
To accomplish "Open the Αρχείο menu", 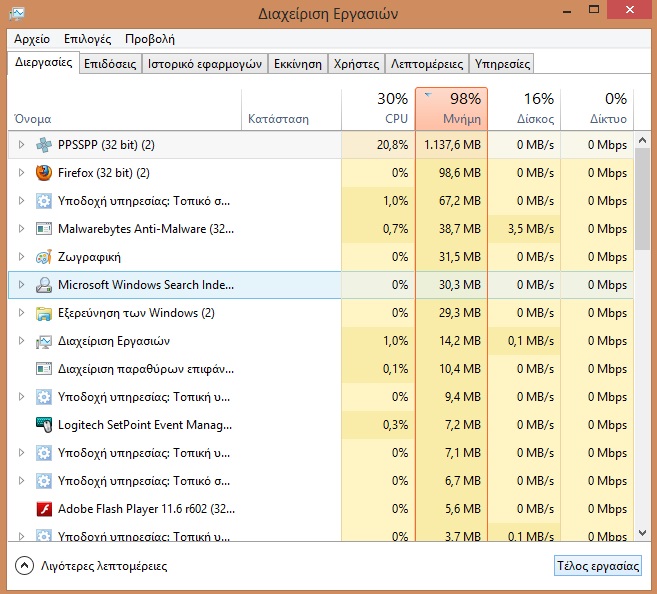I will [32, 39].
